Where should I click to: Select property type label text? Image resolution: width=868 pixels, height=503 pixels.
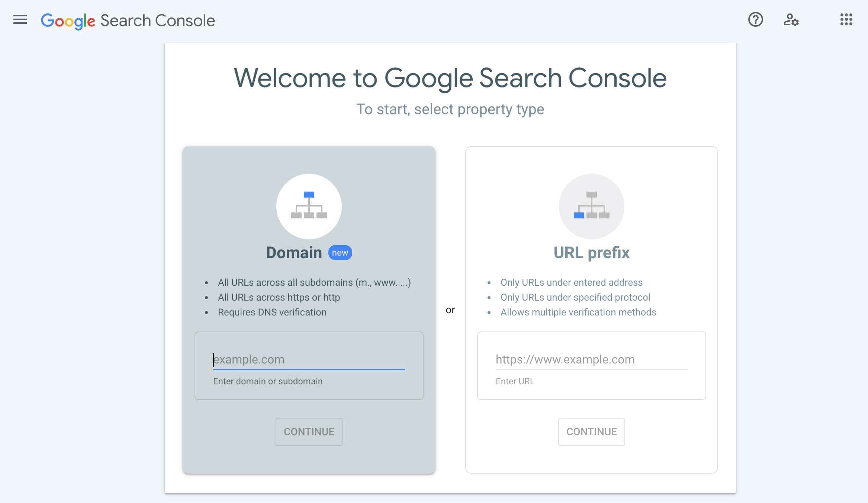(x=450, y=109)
